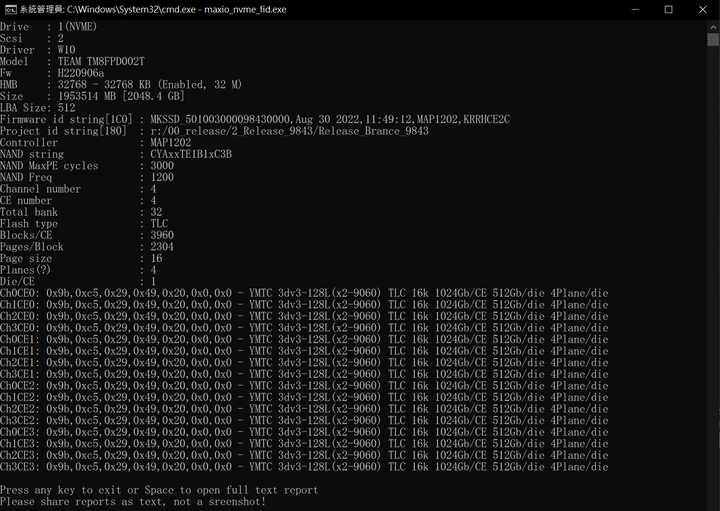Click the Page size value '16'
Viewport: 720px width, 511px height.
(x=156, y=258)
